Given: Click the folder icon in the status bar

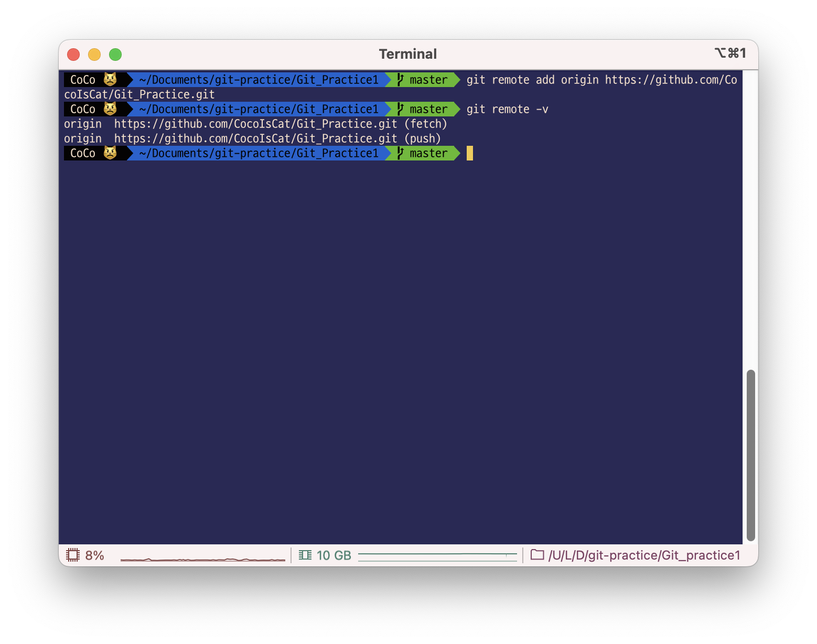Looking at the screenshot, I should (537, 555).
